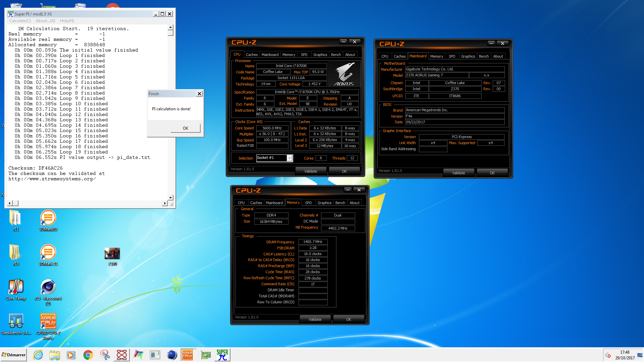The height and width of the screenshot is (362, 644).
Task: Click the 5600.0 MHz Core Speed value
Action: [272, 128]
